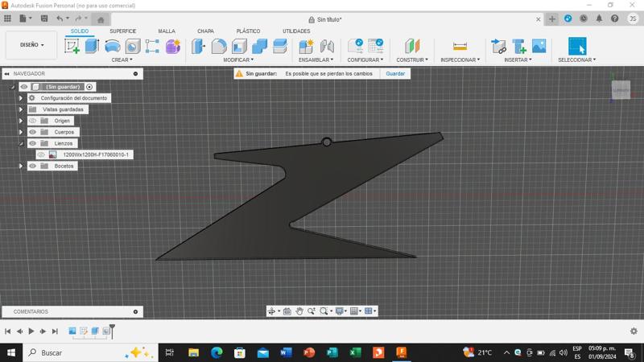Image resolution: width=644 pixels, height=362 pixels.
Task: Open Excel from the Windows taskbar
Action: coord(355,352)
